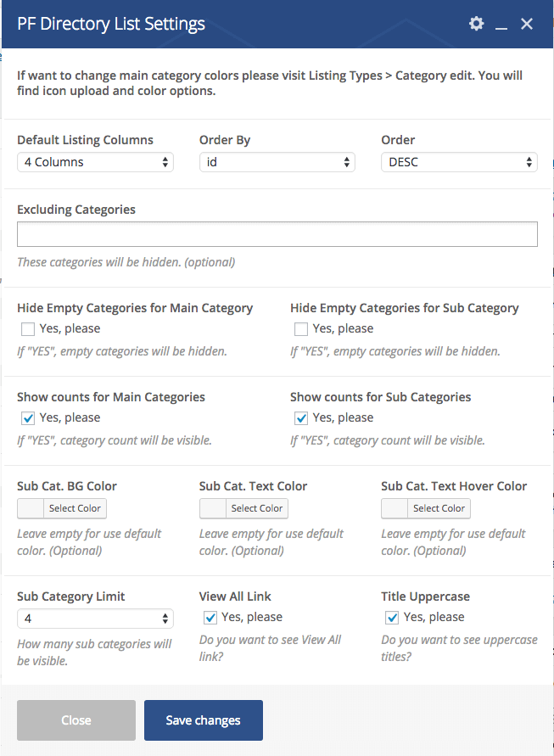Toggle the View All Link checkbox
The image size is (554, 756).
(x=210, y=617)
